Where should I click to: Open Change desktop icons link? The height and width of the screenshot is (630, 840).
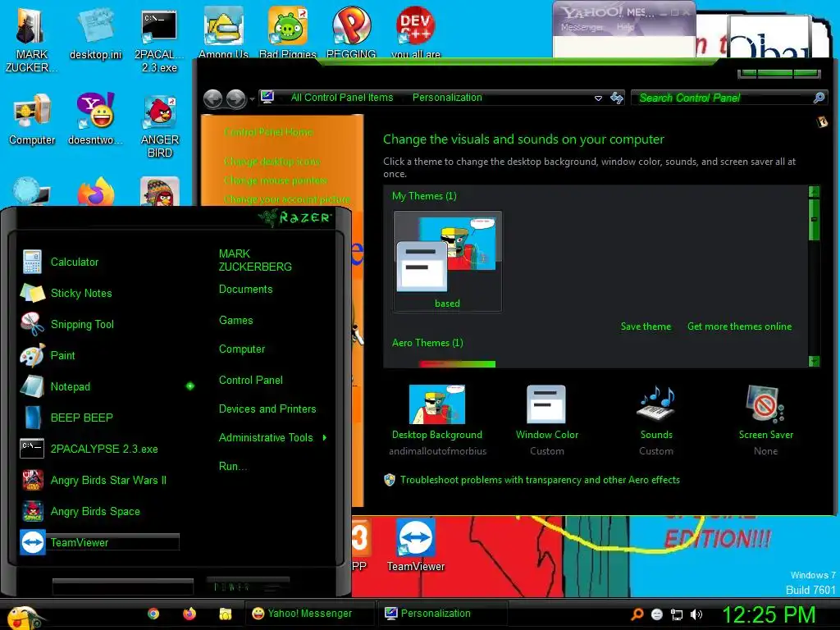click(x=272, y=162)
